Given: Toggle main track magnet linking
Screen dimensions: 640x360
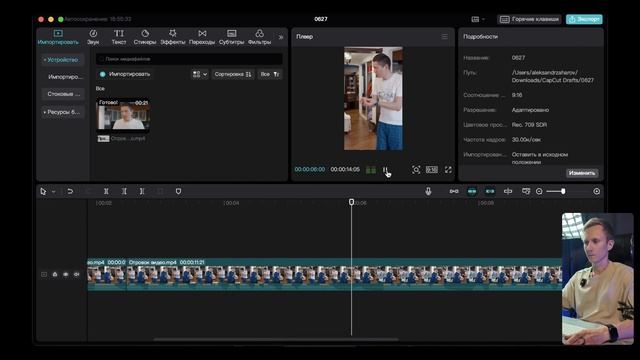Looking at the screenshot, I should tap(454, 191).
